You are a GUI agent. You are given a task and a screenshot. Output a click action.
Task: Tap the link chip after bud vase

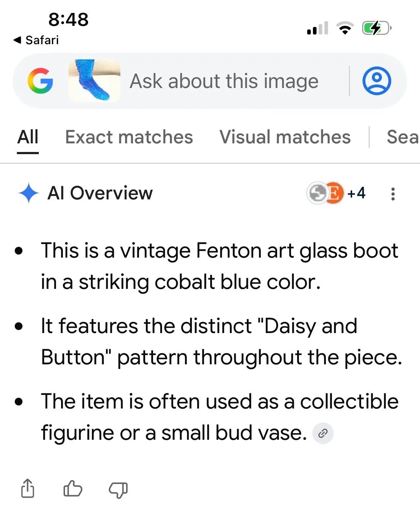tap(323, 433)
